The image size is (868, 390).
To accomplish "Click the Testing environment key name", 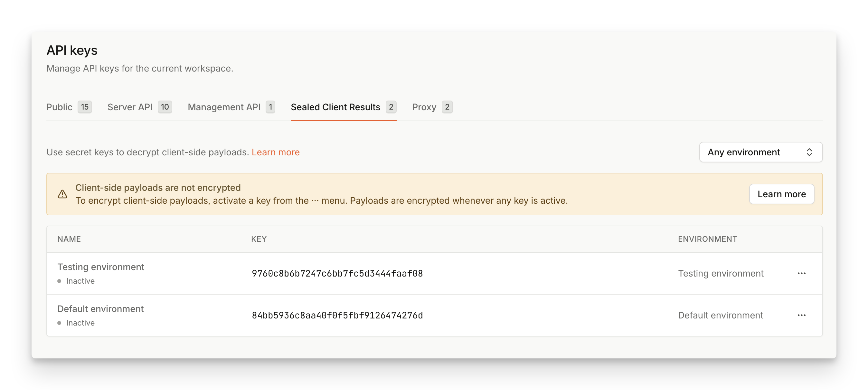I will (x=100, y=267).
